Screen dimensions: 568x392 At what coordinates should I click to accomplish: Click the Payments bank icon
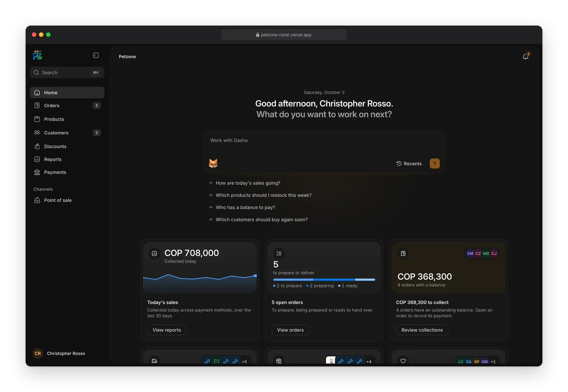(x=37, y=172)
